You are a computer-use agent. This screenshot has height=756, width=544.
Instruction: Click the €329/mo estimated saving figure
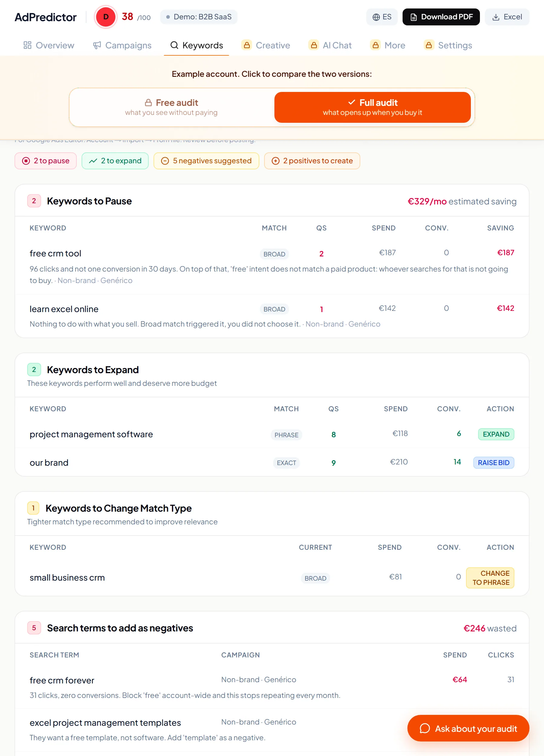coord(462,201)
